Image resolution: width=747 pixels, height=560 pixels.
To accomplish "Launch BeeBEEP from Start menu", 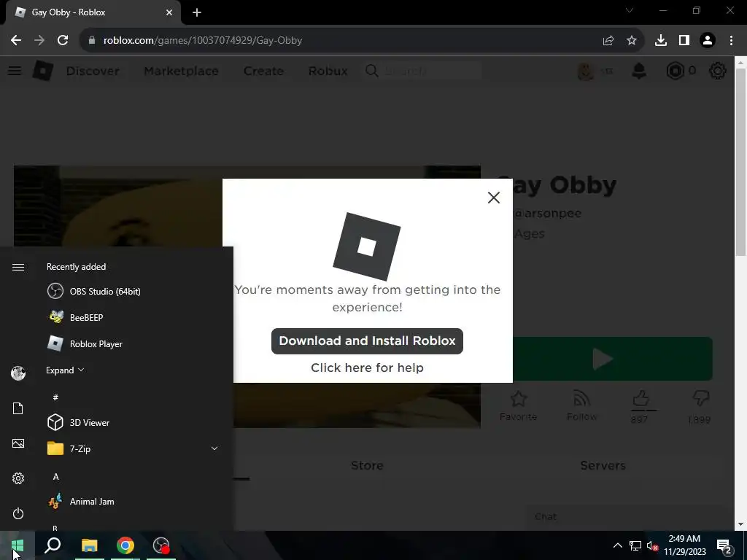I will pyautogui.click(x=117, y=317).
